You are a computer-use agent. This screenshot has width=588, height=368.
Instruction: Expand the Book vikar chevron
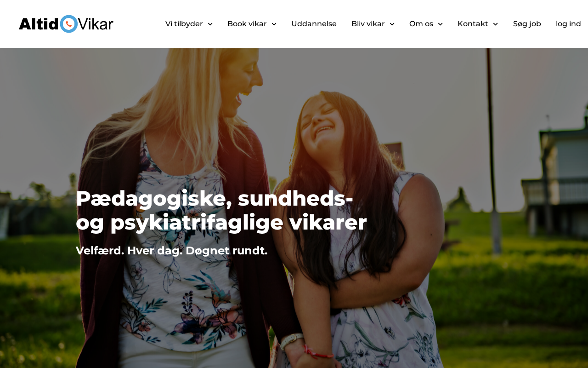pos(274,24)
